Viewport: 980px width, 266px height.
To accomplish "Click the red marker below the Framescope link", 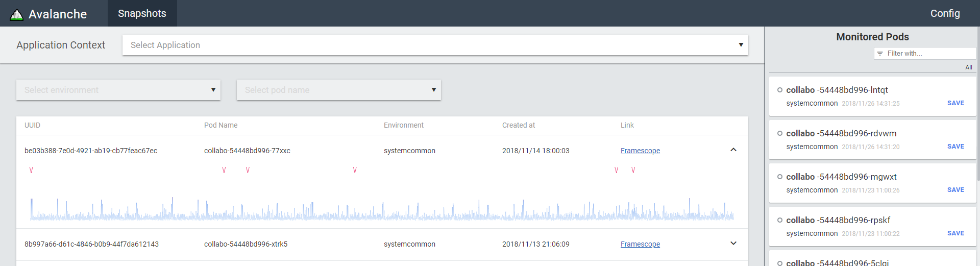I will click(633, 170).
